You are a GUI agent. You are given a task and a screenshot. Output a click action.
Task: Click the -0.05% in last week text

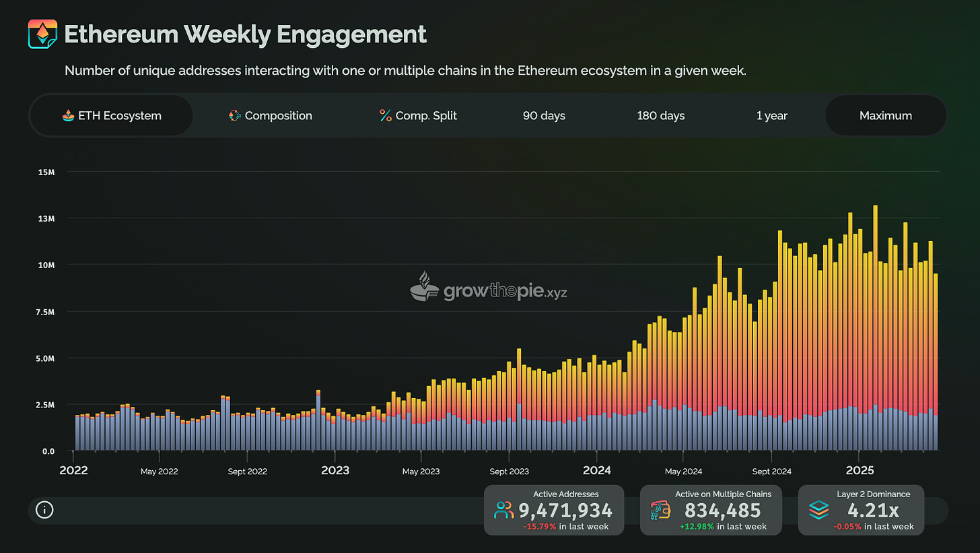point(874,526)
